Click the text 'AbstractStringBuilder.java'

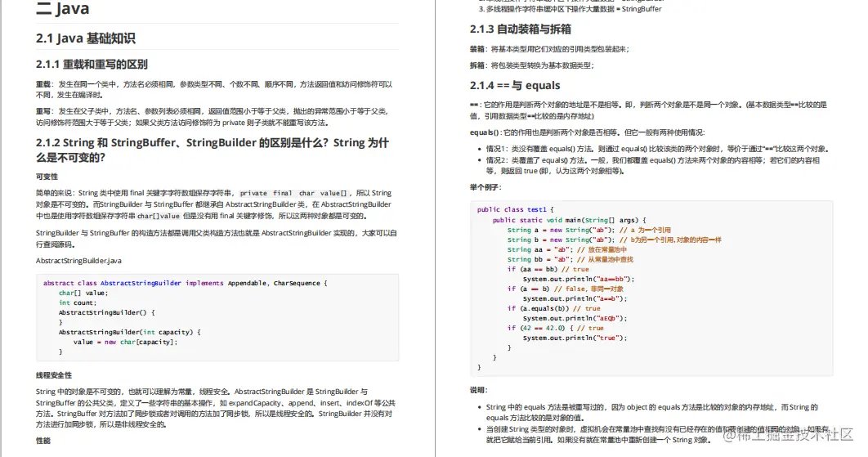(78, 261)
